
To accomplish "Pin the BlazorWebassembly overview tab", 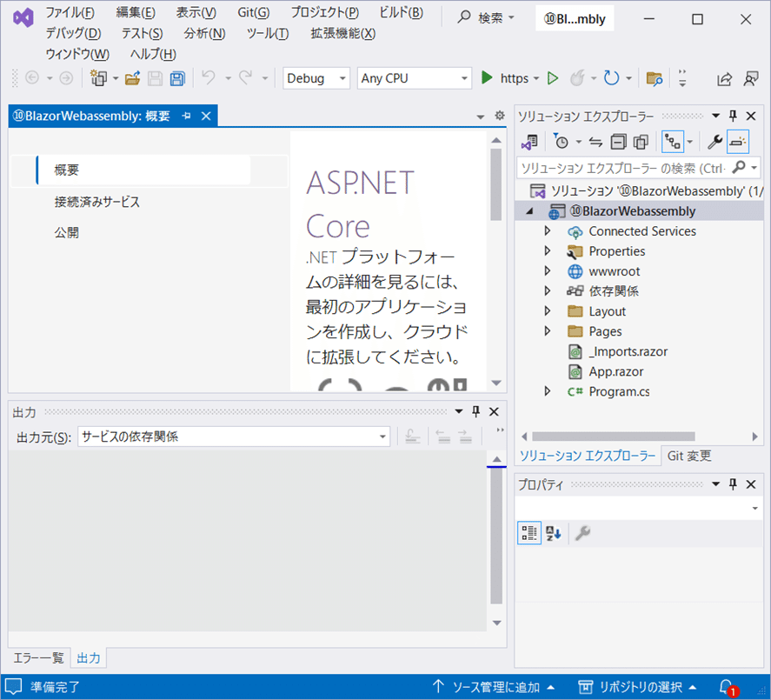I will pos(186,117).
